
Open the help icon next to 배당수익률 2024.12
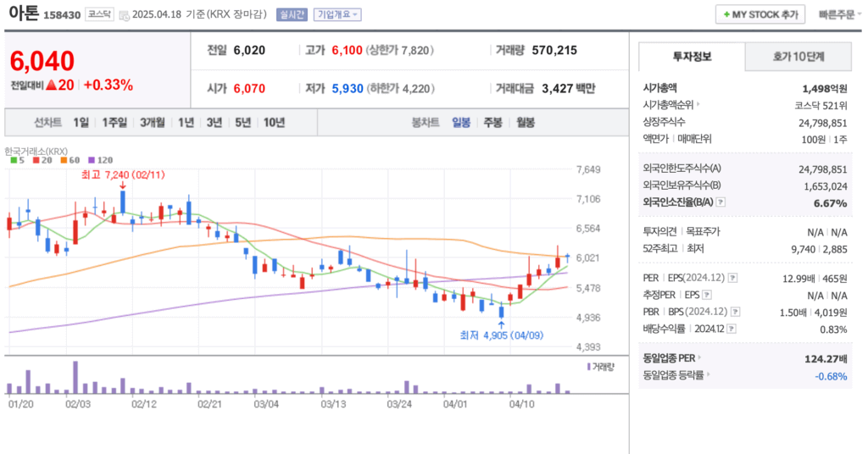pyautogui.click(x=733, y=329)
